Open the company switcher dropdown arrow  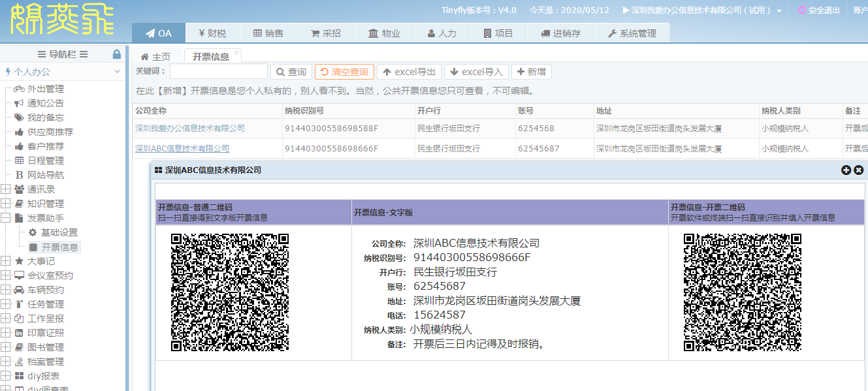779,11
